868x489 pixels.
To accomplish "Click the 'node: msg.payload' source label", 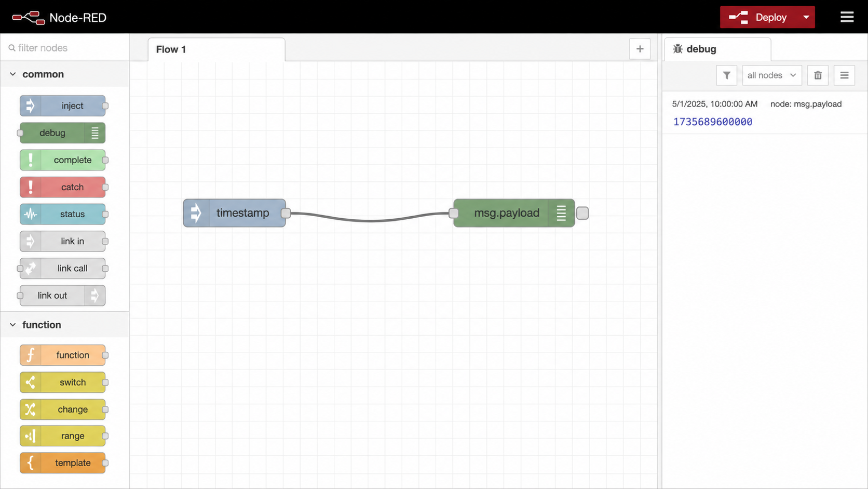I will click(x=806, y=104).
